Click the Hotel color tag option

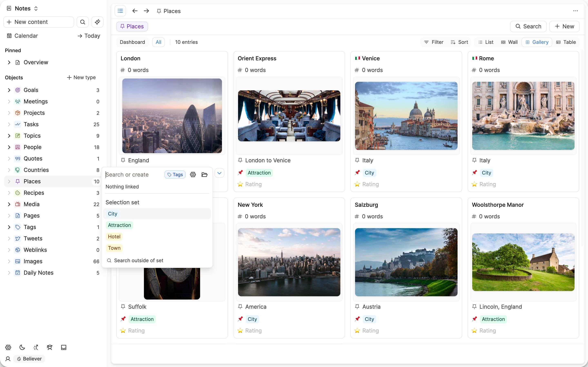pos(114,237)
